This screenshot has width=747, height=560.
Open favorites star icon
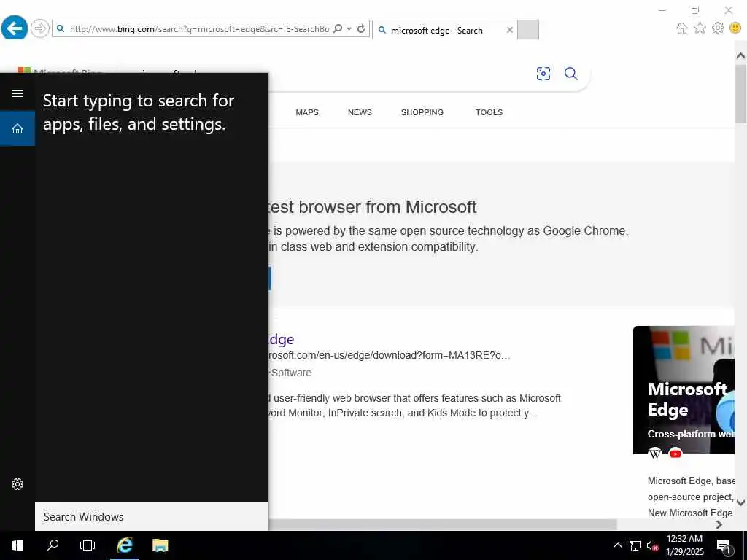coord(700,28)
